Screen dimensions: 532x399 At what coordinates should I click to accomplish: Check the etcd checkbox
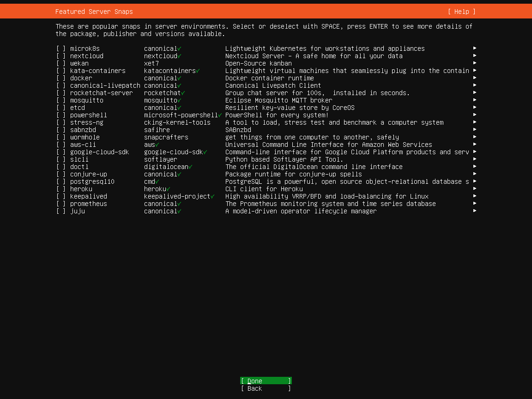61,108
